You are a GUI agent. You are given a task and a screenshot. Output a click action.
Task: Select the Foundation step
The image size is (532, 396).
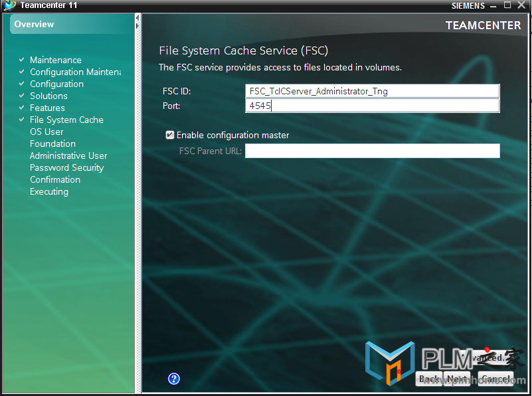pyautogui.click(x=52, y=144)
